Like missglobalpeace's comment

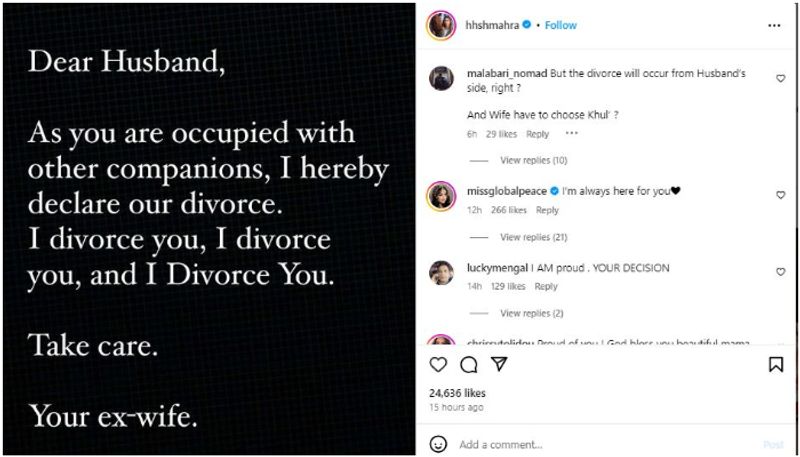point(781,195)
